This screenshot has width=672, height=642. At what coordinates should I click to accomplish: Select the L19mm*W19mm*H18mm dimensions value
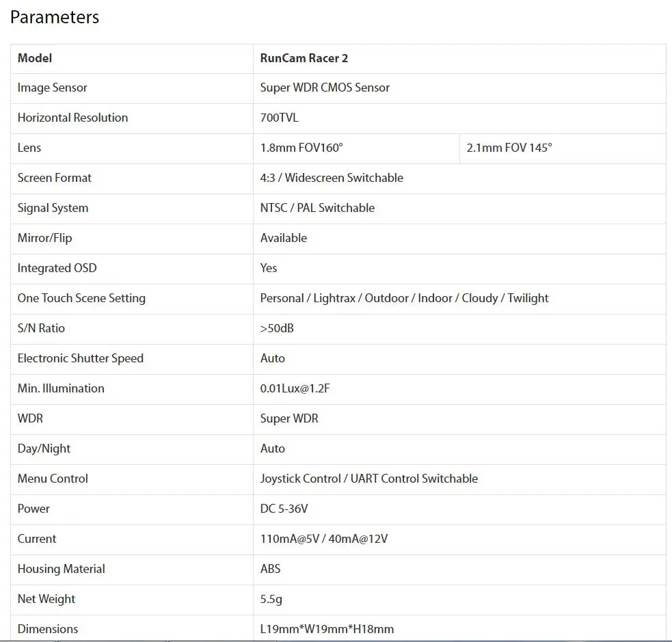point(327,629)
